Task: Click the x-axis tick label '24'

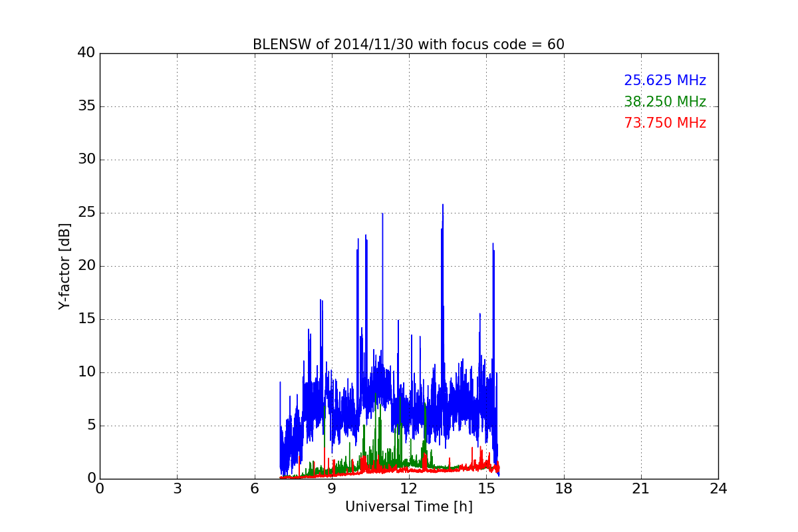Action: pyautogui.click(x=718, y=489)
